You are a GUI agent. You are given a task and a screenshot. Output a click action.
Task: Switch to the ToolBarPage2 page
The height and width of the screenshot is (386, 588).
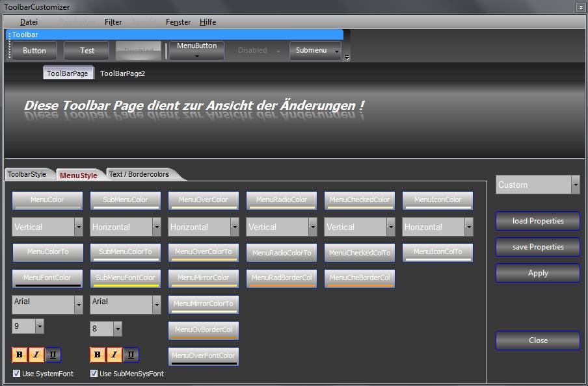coord(122,73)
